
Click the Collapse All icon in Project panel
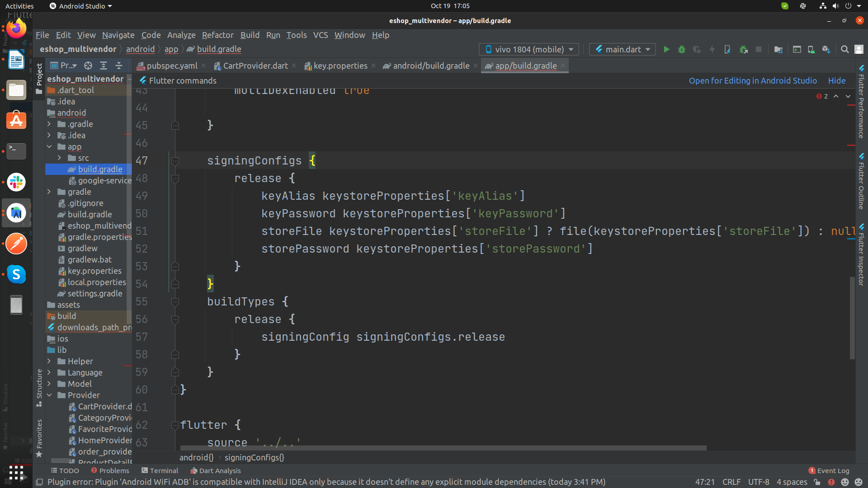(x=119, y=66)
